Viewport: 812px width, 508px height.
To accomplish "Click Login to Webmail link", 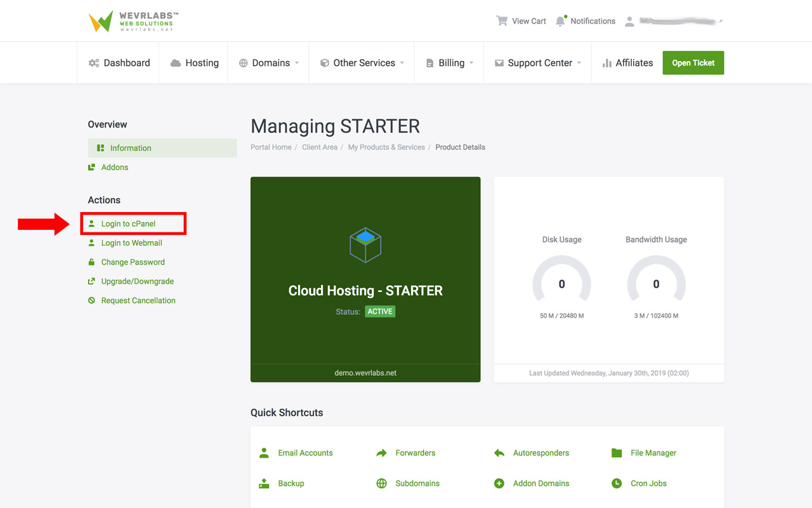I will 132,243.
